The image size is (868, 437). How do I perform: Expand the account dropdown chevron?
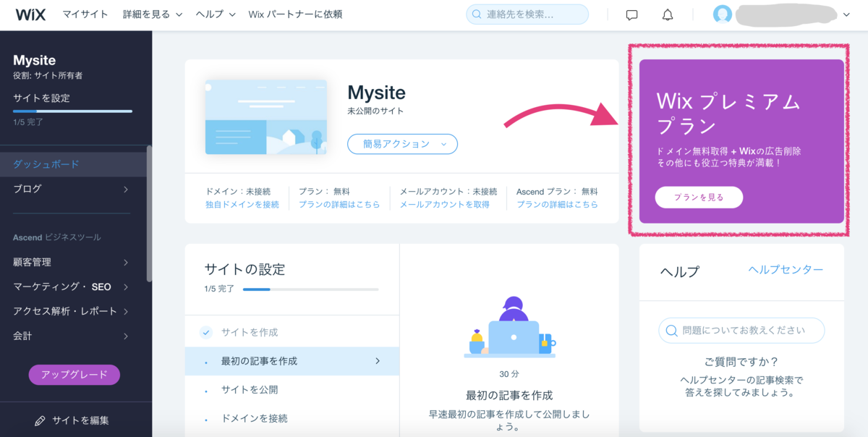(x=847, y=14)
